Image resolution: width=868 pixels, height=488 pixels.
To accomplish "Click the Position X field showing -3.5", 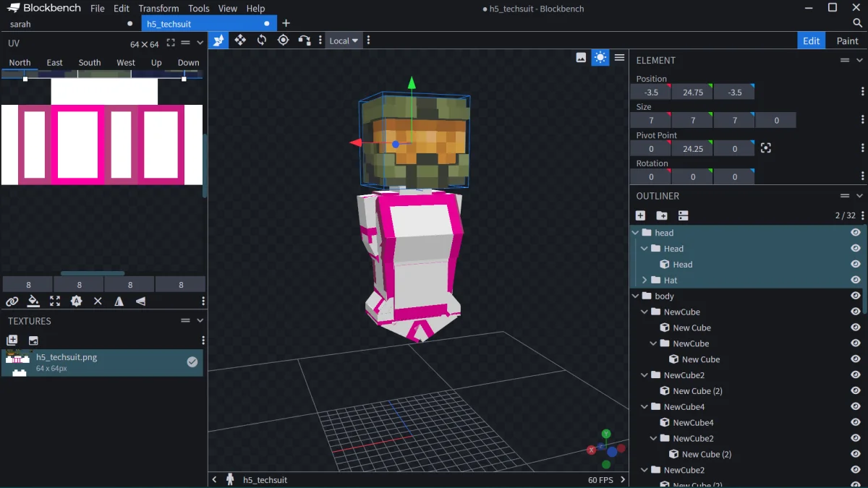I will coord(650,92).
